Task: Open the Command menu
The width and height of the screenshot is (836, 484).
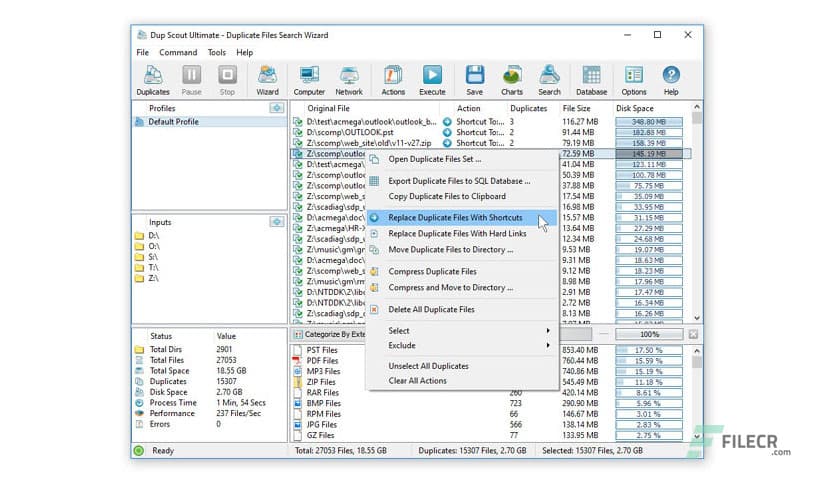Action: tap(178, 52)
